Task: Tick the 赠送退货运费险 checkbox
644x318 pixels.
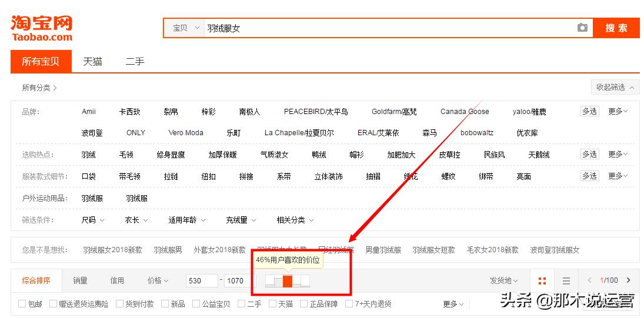Action: click(53, 304)
